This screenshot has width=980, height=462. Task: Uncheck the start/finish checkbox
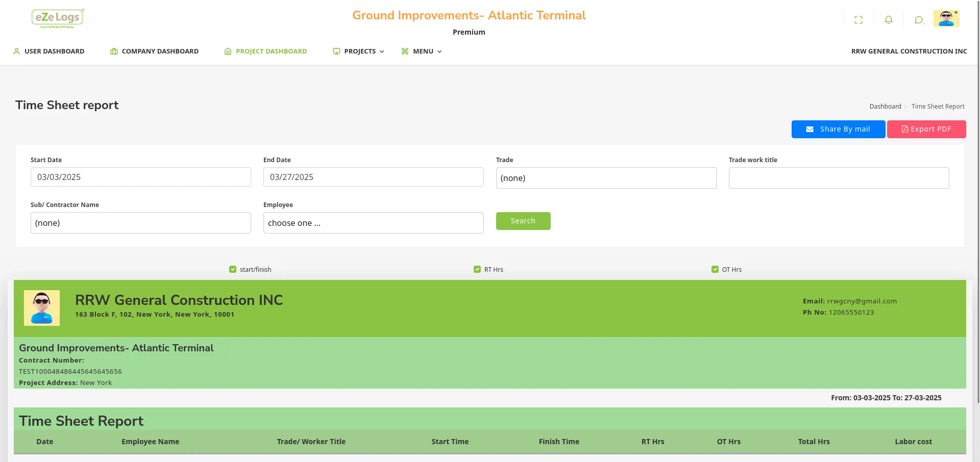233,269
